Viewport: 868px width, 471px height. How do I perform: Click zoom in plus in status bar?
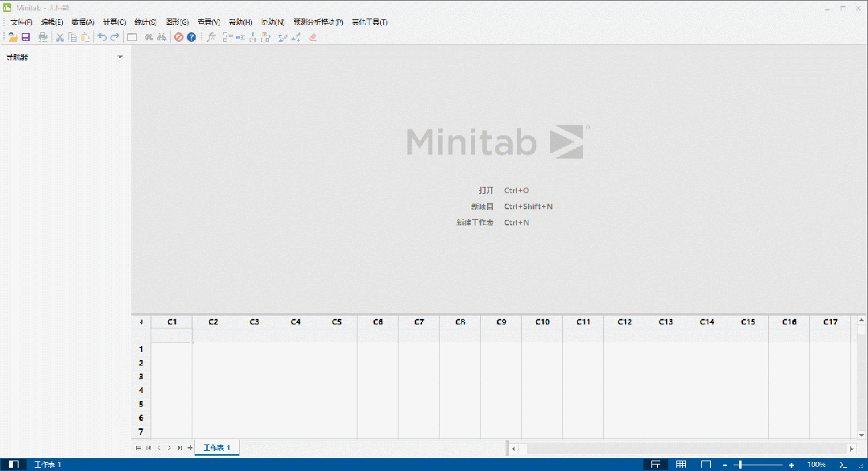[791, 465]
